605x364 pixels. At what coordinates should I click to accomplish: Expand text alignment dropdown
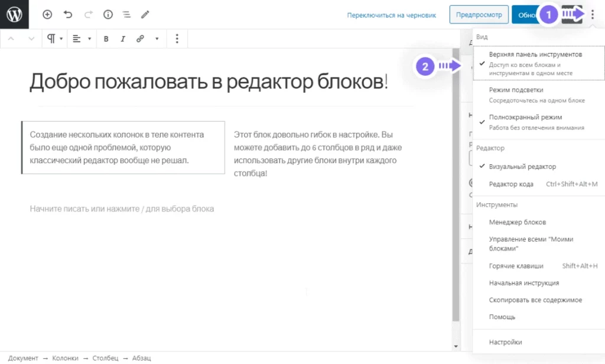point(82,39)
